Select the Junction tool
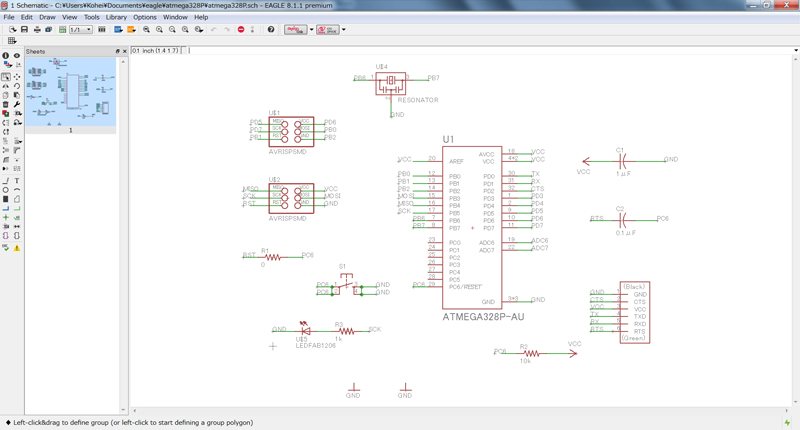 click(6, 217)
